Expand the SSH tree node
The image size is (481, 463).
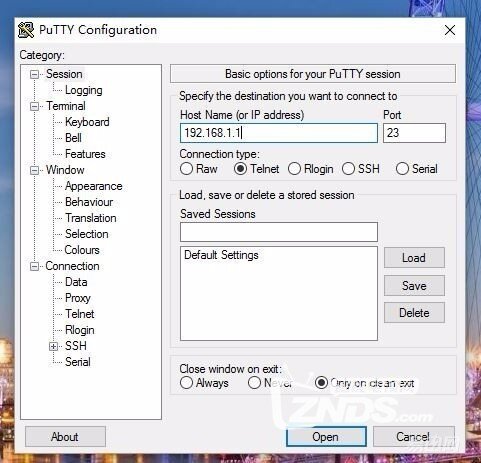(53, 347)
